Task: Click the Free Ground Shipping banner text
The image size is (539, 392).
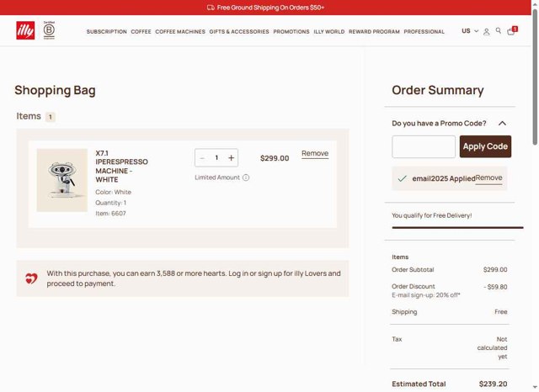Action: pos(270,8)
